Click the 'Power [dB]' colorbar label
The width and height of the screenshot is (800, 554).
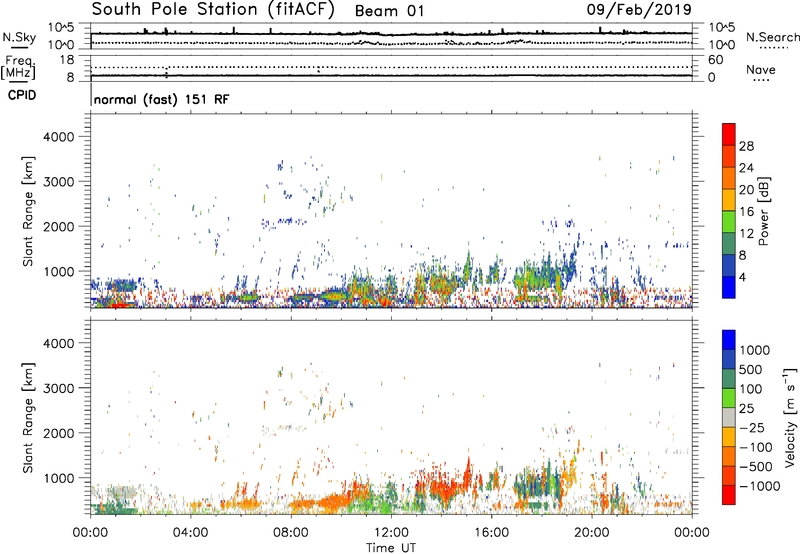pyautogui.click(x=763, y=211)
